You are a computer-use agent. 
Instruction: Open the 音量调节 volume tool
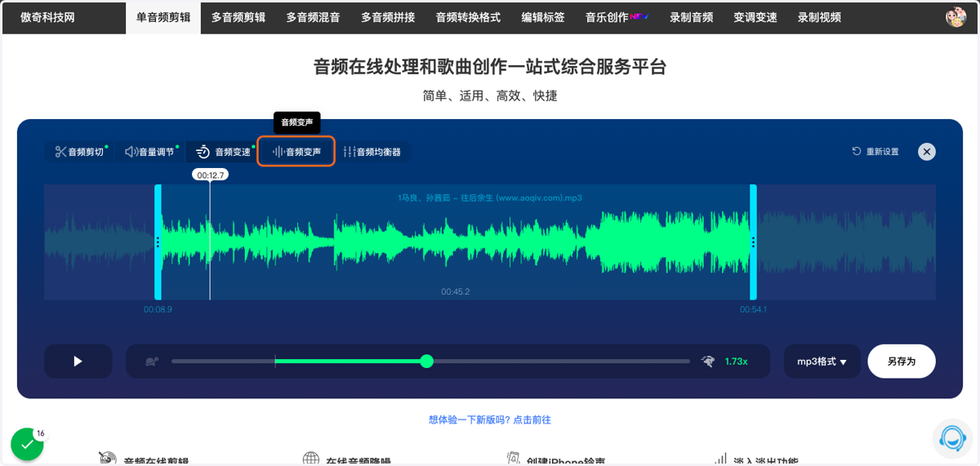tap(150, 152)
